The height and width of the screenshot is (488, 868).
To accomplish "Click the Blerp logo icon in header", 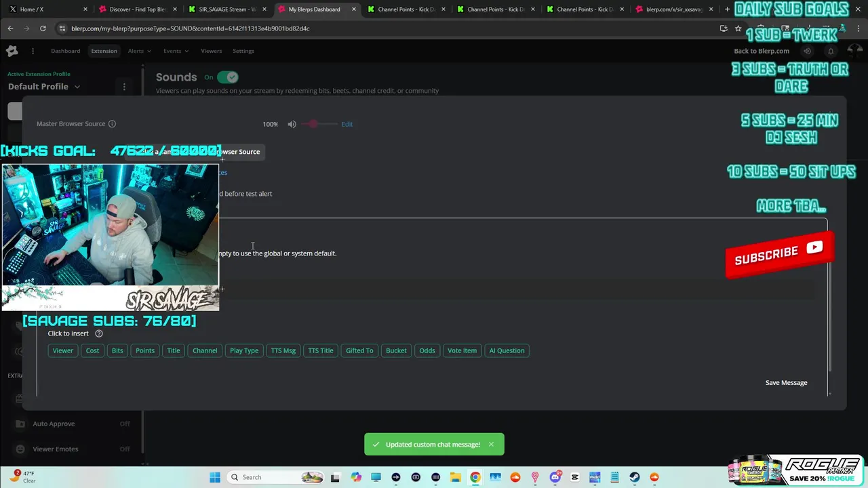I will (x=12, y=51).
